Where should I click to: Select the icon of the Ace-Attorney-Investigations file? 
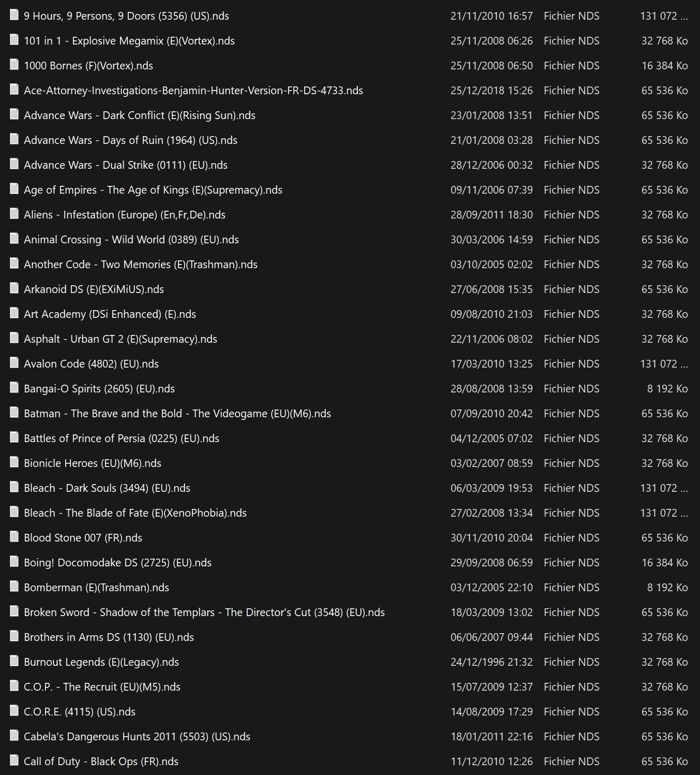click(14, 90)
